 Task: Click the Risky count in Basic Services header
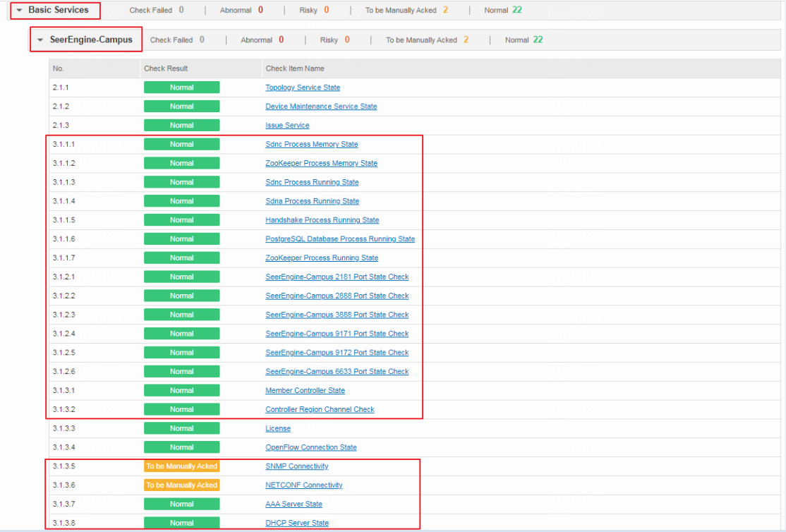tap(327, 10)
